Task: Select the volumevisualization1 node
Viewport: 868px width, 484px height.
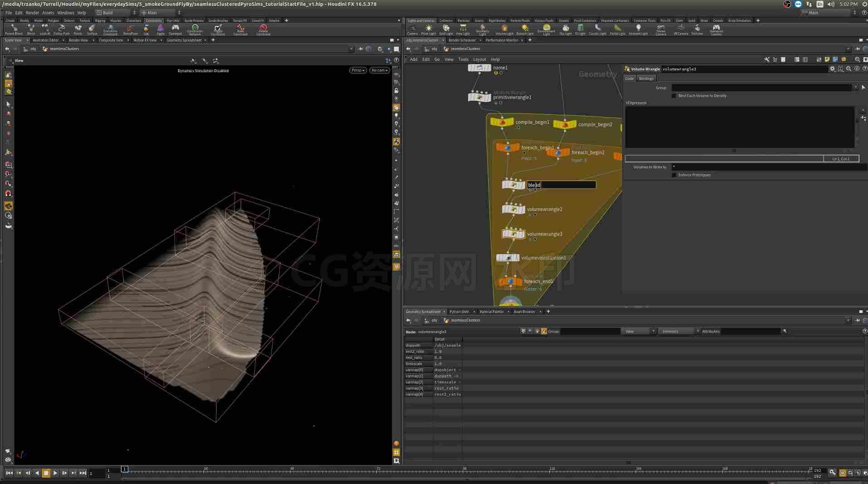Action: point(508,258)
